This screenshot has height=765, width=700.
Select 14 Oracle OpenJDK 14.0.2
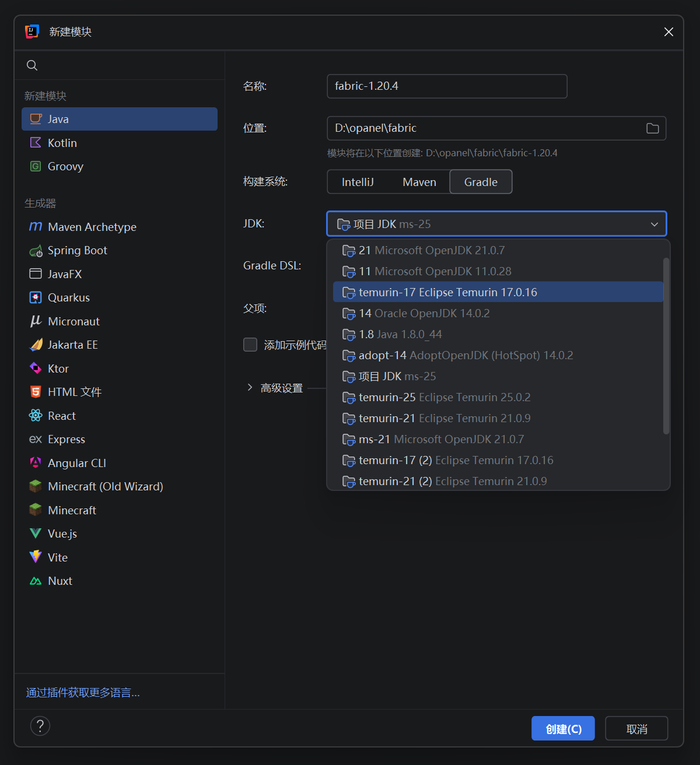(x=498, y=313)
